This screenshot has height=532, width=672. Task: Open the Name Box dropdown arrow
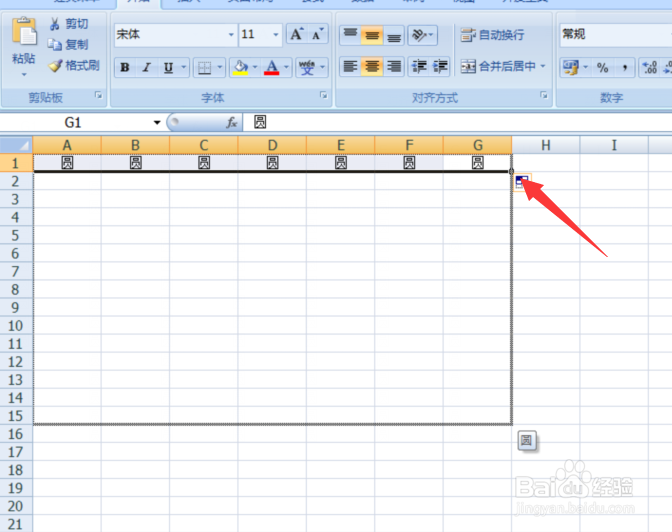click(157, 123)
